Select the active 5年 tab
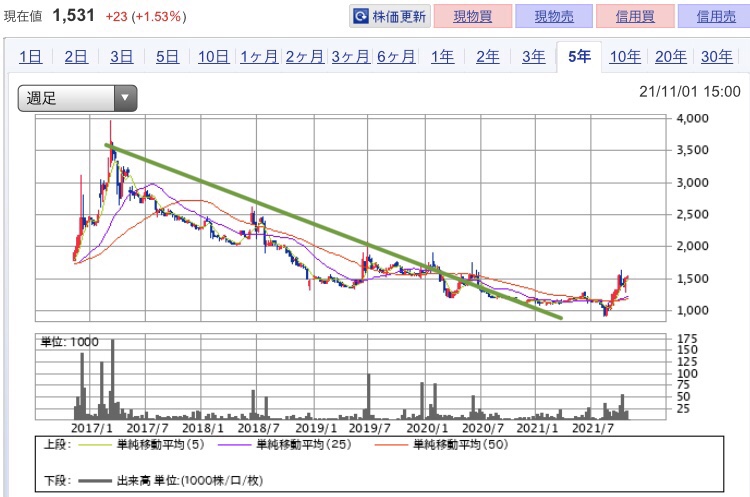The image size is (750, 497). pyautogui.click(x=579, y=57)
